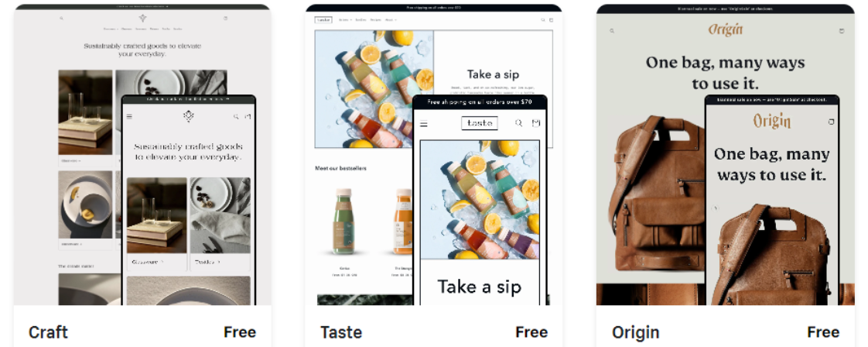
Task: Open the Origin theme title
Action: coord(635,332)
